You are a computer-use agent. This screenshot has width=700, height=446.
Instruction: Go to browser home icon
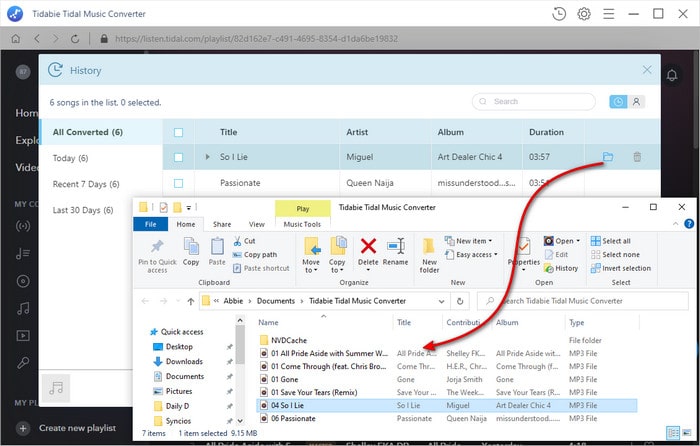pyautogui.click(x=16, y=39)
